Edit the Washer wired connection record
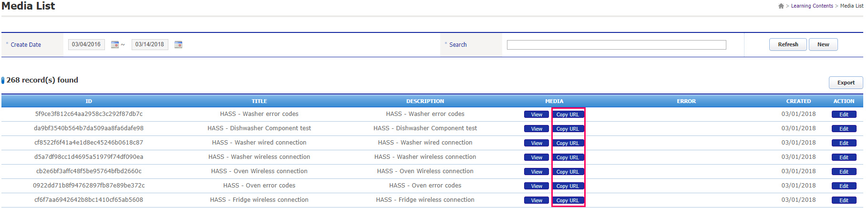The height and width of the screenshot is (208, 868). (844, 143)
